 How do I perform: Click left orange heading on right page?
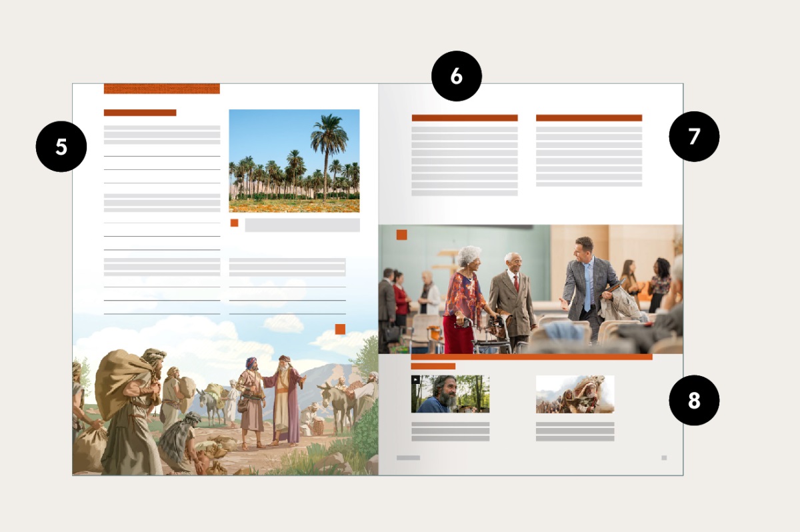click(464, 118)
